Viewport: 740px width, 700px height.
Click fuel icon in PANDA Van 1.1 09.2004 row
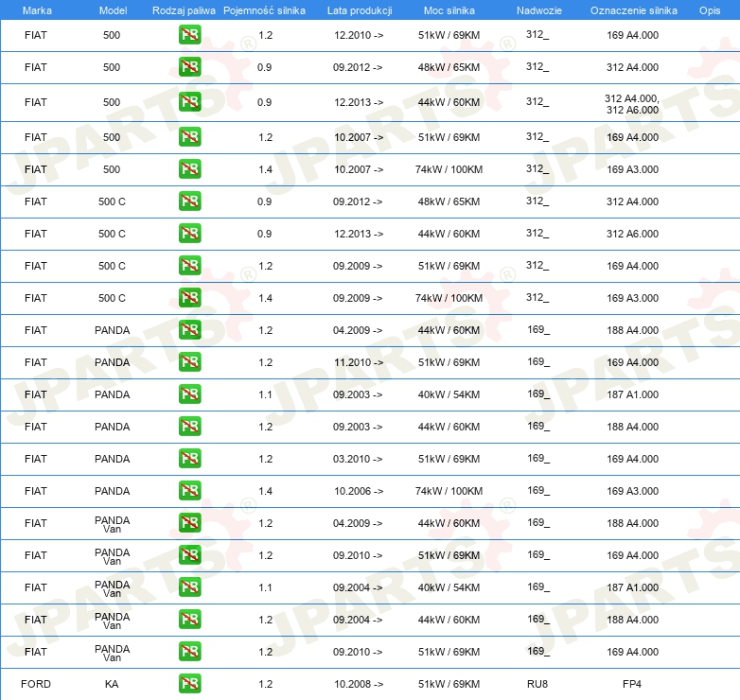(189, 586)
